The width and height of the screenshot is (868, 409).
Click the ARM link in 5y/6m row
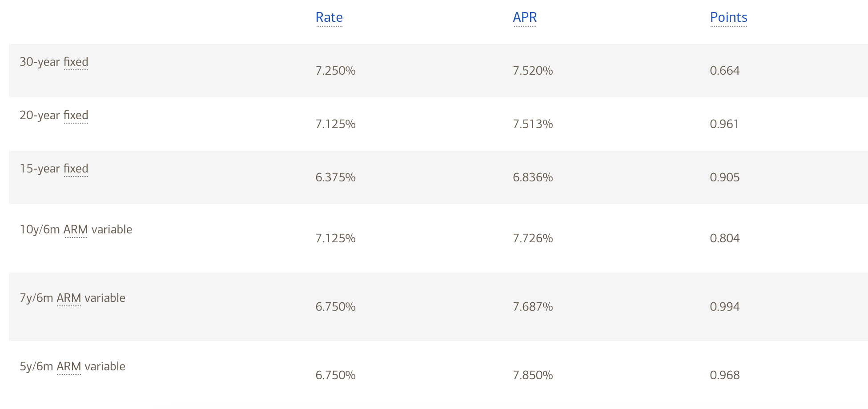[69, 366]
